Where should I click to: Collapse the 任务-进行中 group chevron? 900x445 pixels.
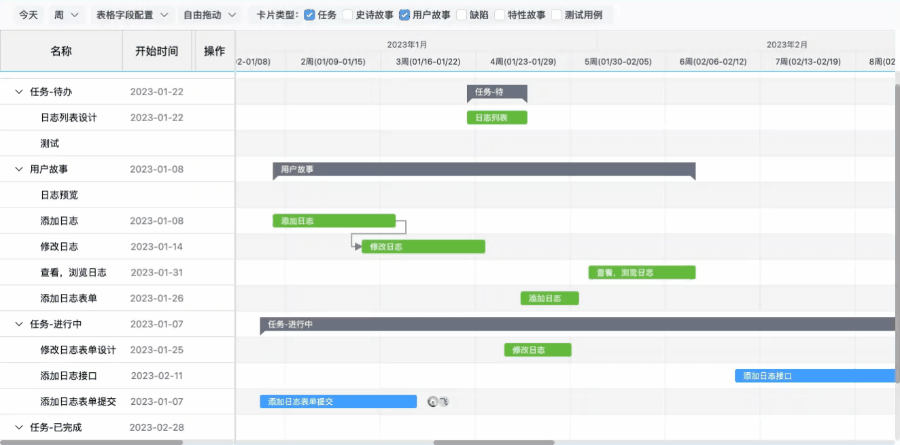(x=19, y=324)
